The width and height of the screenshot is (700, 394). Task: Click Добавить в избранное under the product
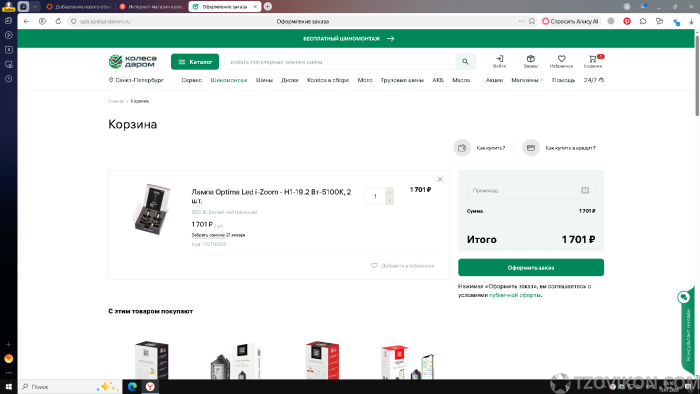pyautogui.click(x=403, y=265)
